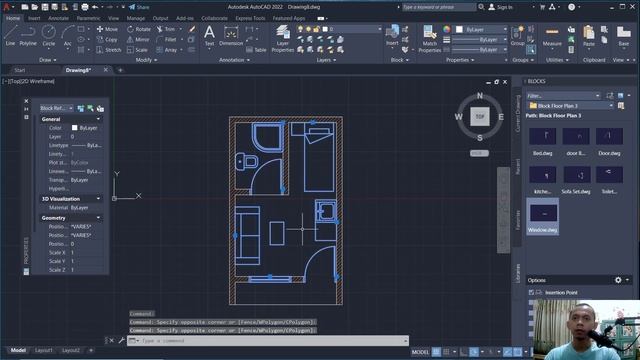640x360 pixels.
Task: Click the Mirror command
Action: pyautogui.click(x=138, y=40)
